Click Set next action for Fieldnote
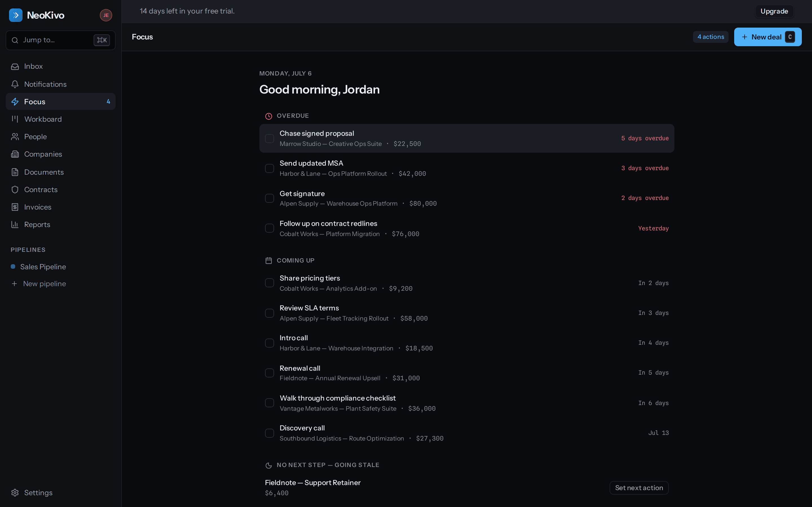 tap(639, 488)
